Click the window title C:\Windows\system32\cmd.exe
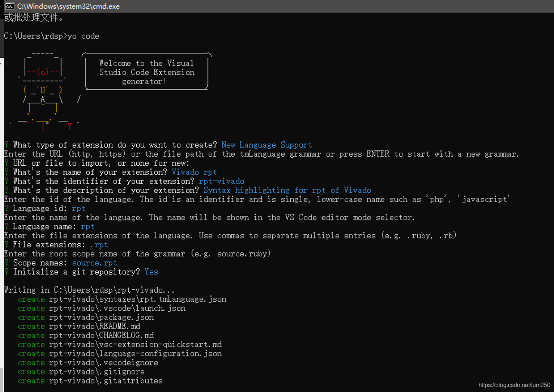Image resolution: width=554 pixels, height=392 pixels. 69,6
